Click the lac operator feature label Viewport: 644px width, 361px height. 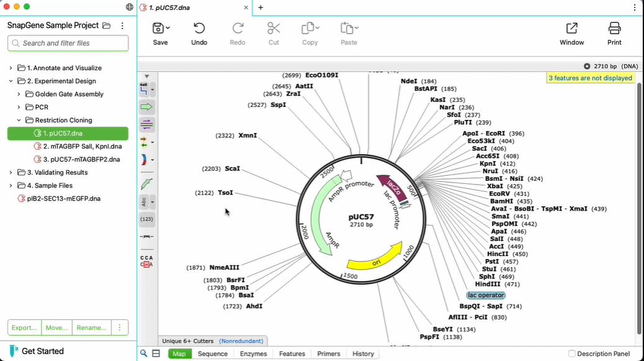click(486, 295)
